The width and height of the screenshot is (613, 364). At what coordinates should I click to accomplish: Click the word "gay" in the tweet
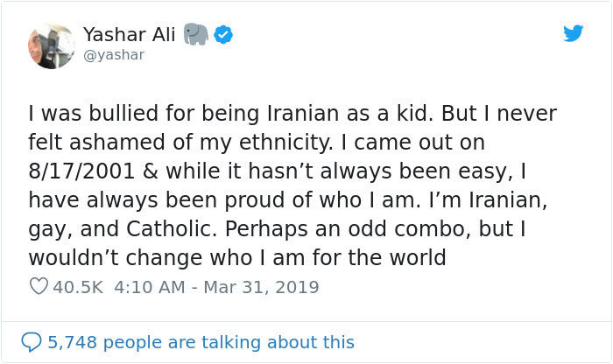(x=48, y=228)
